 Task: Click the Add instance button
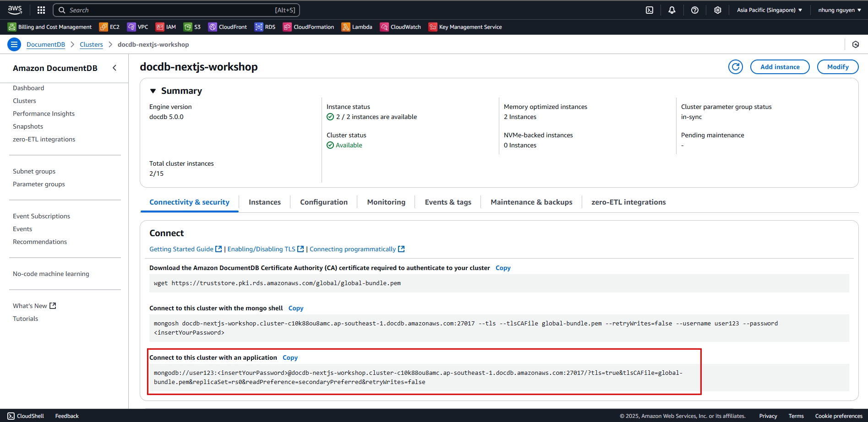click(x=780, y=67)
